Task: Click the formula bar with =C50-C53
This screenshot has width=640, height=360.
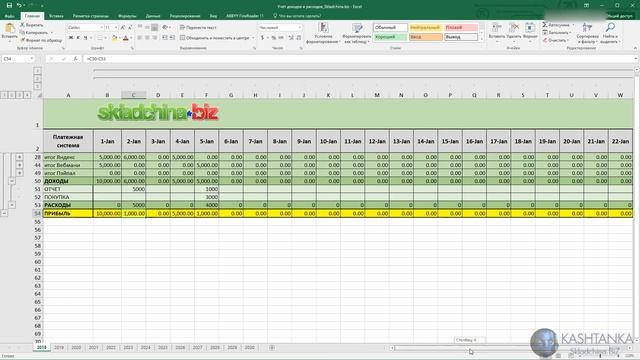Action: (x=359, y=59)
